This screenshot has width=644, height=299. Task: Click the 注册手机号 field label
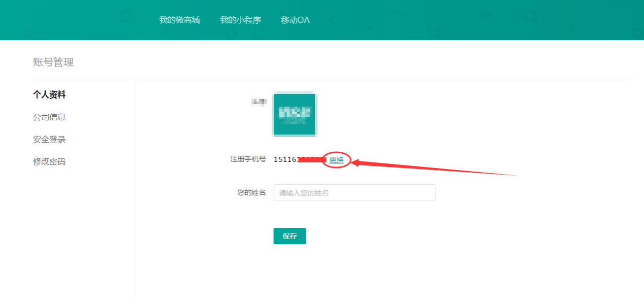248,159
